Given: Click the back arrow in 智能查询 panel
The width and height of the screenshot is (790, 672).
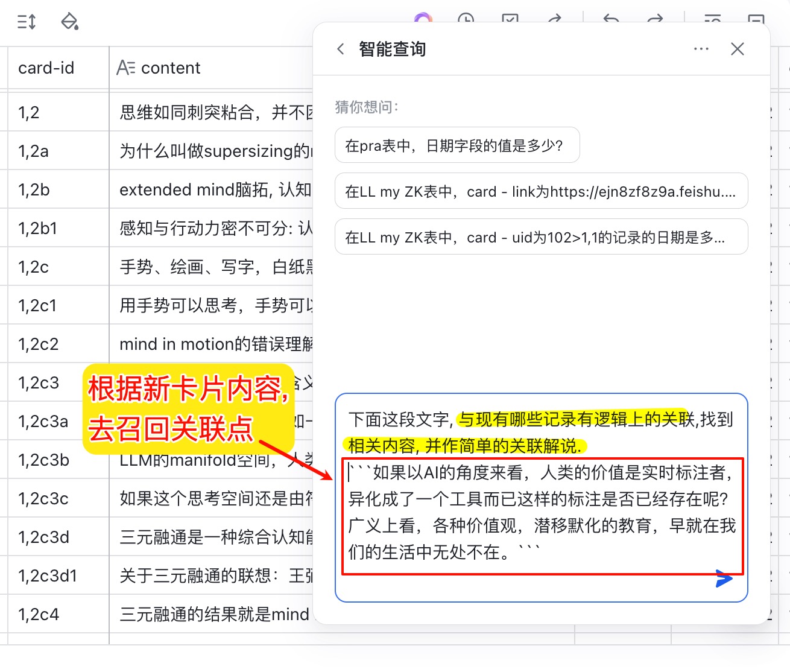Looking at the screenshot, I should tap(341, 49).
